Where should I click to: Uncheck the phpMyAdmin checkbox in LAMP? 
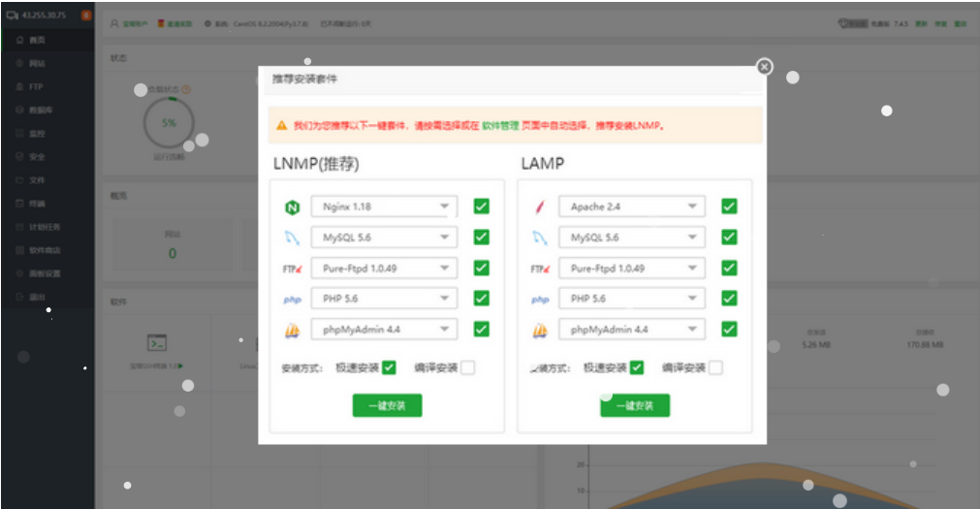[729, 329]
